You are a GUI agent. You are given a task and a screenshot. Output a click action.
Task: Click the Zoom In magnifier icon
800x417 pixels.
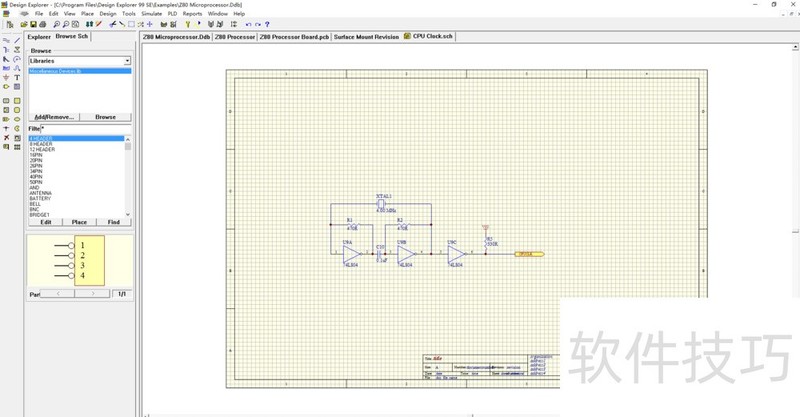pos(56,23)
